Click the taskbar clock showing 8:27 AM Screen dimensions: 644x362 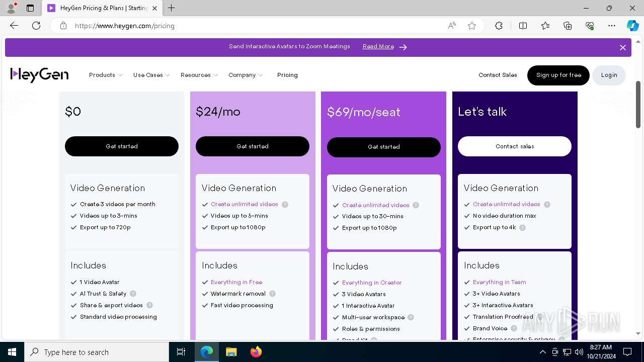600,352
